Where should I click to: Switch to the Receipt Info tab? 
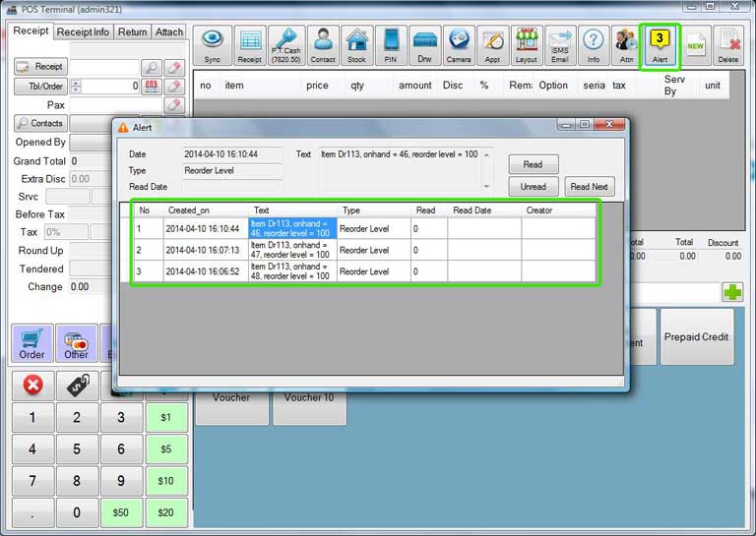point(83,31)
